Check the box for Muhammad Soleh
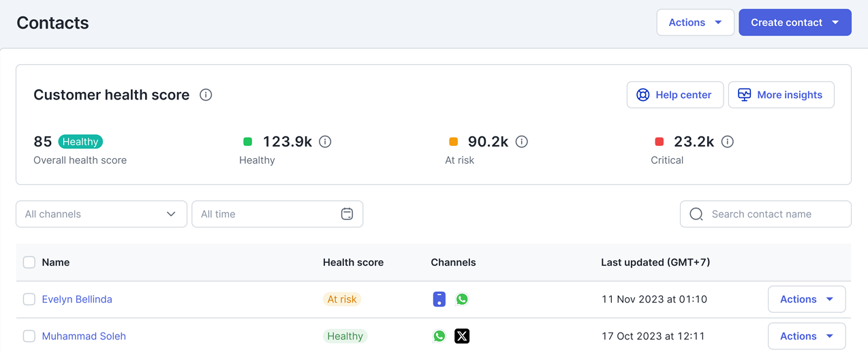 pyautogui.click(x=29, y=336)
